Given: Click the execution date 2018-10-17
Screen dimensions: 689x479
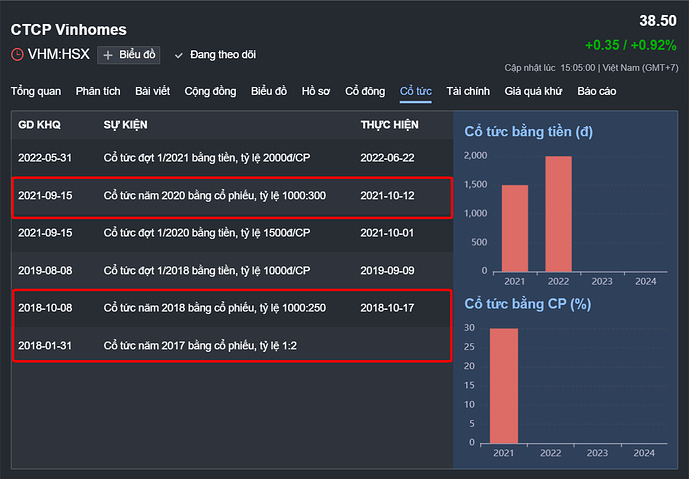Looking at the screenshot, I should point(388,308).
